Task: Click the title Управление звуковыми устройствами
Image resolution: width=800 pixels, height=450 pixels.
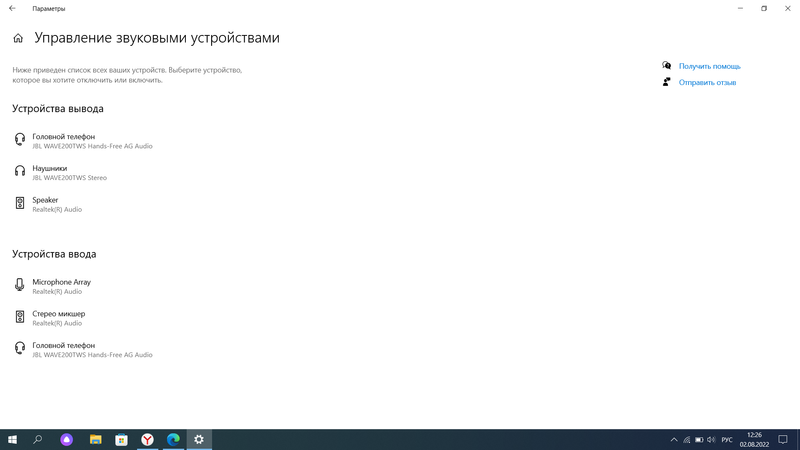Action: [x=157, y=38]
